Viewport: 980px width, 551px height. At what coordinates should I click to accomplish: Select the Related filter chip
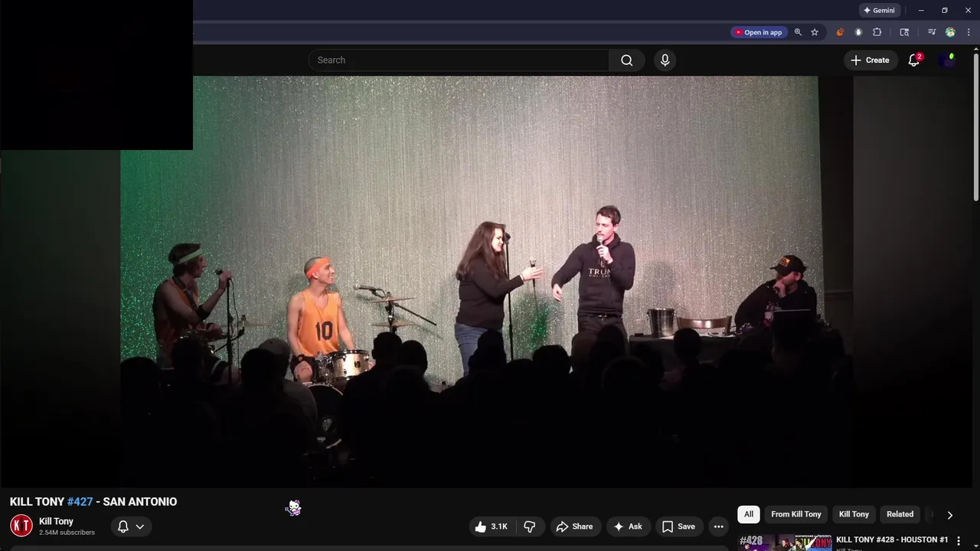pyautogui.click(x=900, y=514)
